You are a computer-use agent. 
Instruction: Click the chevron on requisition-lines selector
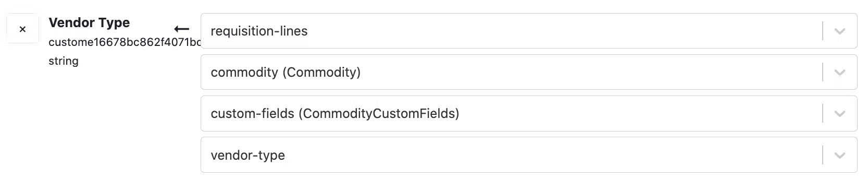point(839,31)
